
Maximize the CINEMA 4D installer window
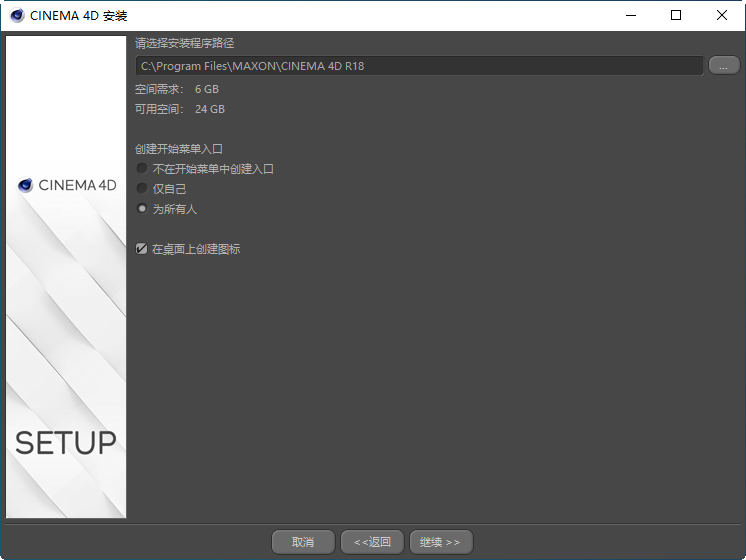676,15
